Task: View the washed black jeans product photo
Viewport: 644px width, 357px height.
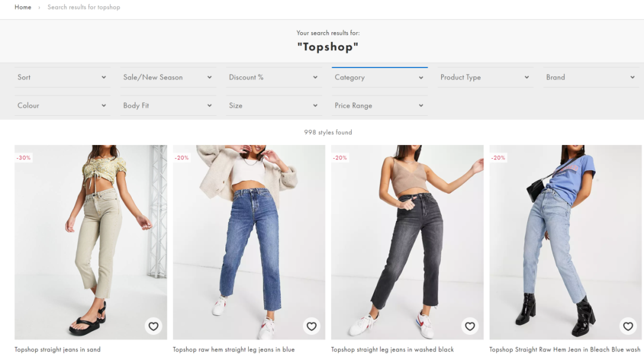Action: pyautogui.click(x=407, y=242)
